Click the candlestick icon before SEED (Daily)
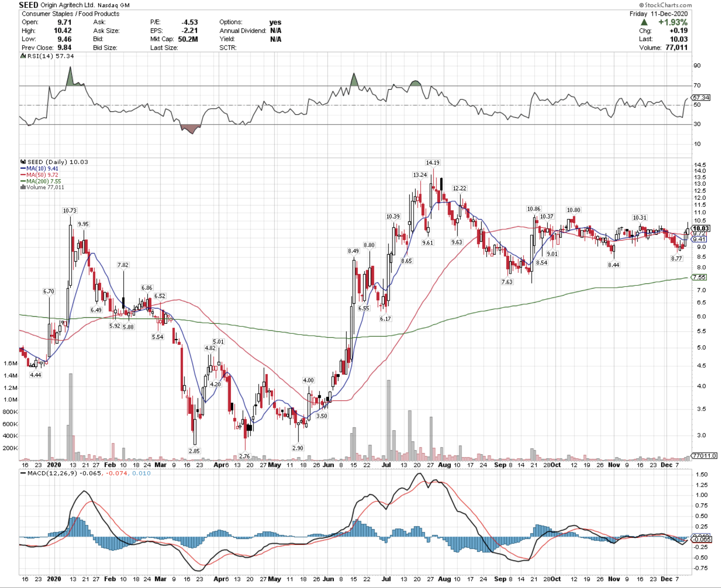This screenshot has height=588, width=721. tap(23, 162)
